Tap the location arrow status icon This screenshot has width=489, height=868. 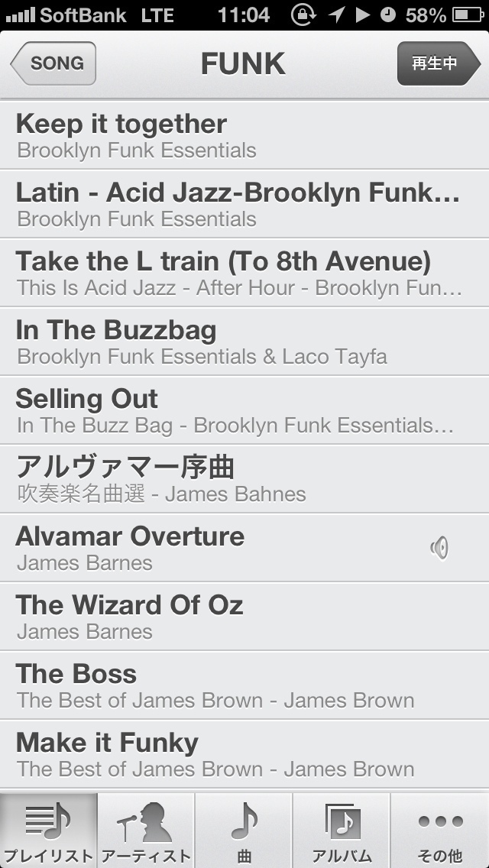click(336, 15)
